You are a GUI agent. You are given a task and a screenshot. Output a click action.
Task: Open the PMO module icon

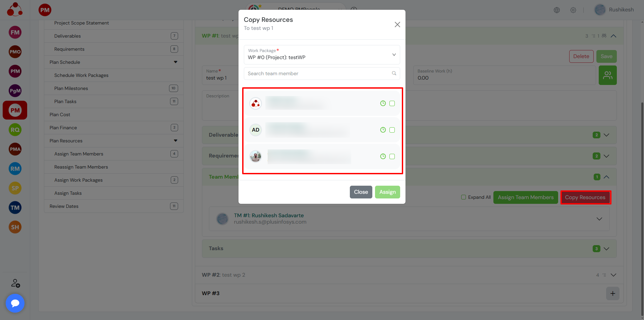[x=15, y=52]
